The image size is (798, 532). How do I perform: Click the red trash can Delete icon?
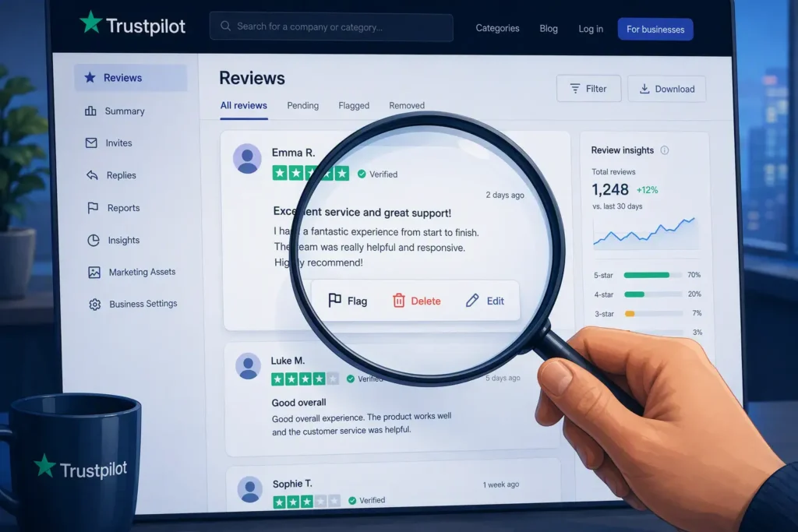point(398,301)
